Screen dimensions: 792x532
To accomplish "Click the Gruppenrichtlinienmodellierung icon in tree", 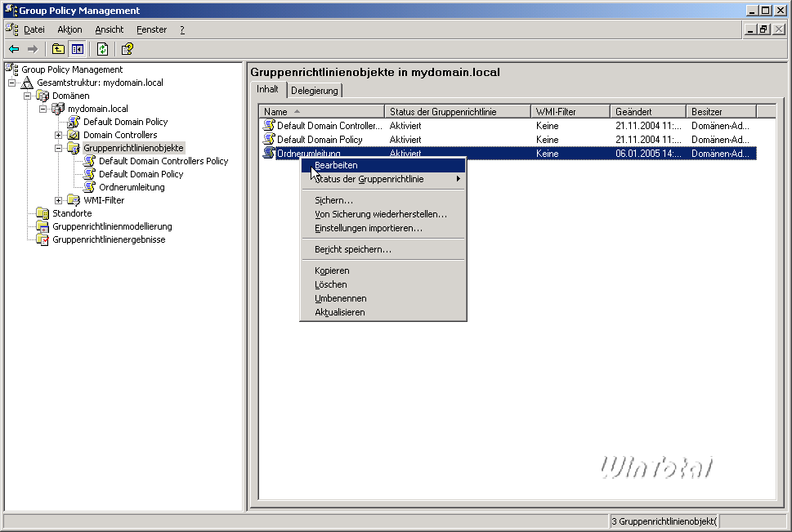I will click(x=43, y=226).
